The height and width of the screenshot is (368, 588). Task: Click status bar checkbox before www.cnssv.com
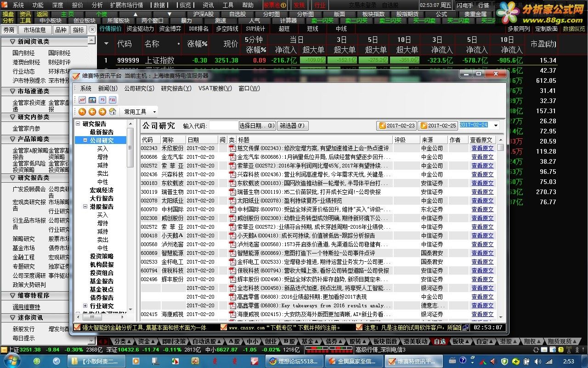pos(224,328)
